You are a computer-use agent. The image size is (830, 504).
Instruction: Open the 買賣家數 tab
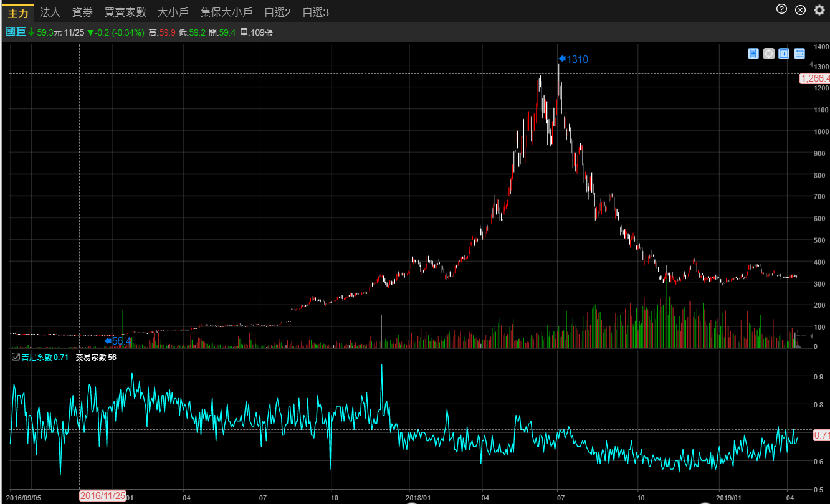(125, 12)
